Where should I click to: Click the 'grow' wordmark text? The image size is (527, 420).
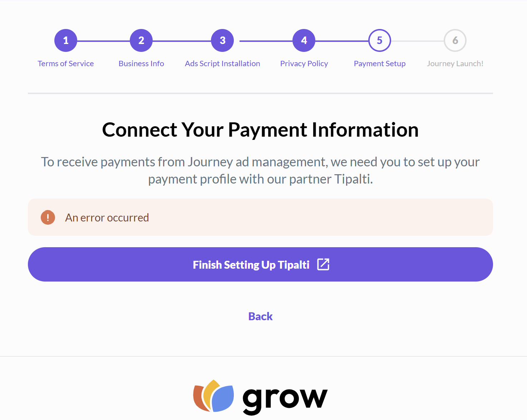click(x=285, y=399)
